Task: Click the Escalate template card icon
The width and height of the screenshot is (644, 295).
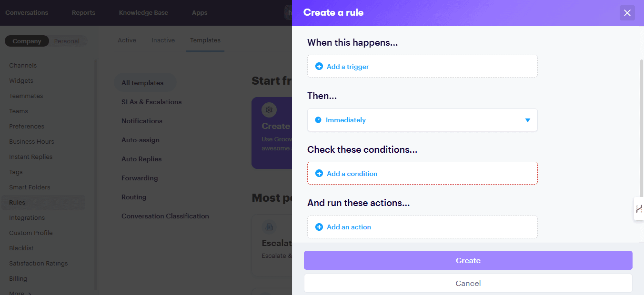Action: tap(269, 227)
